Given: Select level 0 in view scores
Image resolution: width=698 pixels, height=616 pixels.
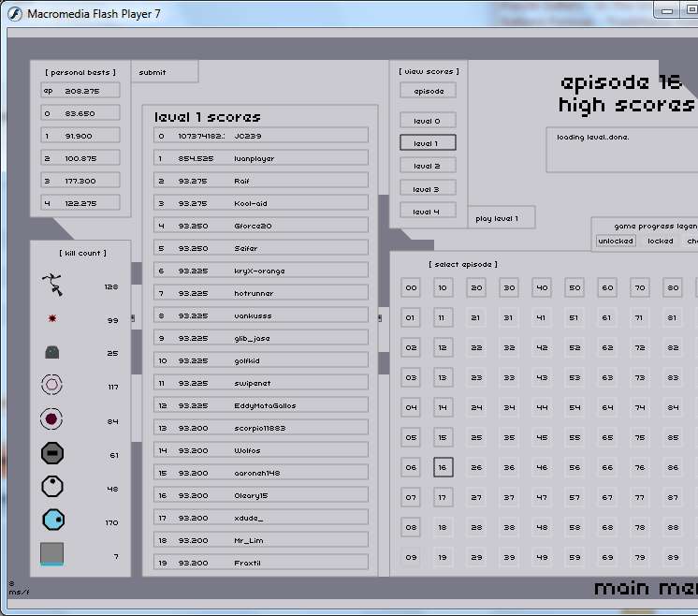Looking at the screenshot, I should coord(428,121).
